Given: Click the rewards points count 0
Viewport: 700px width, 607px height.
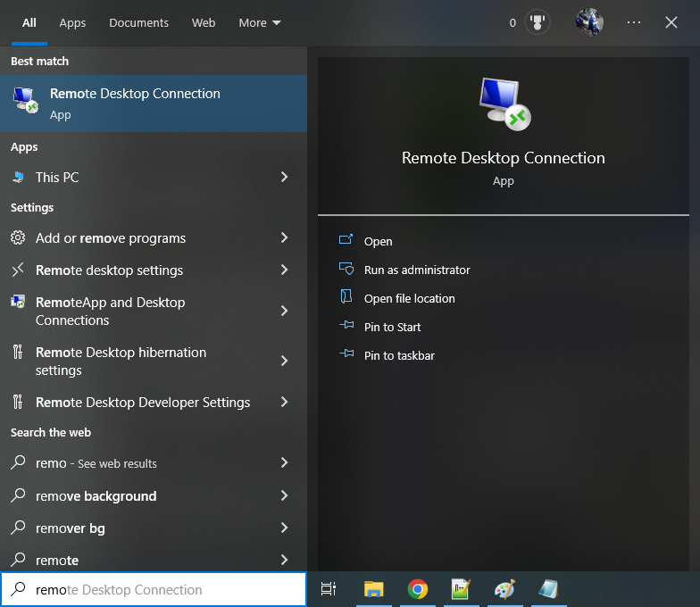Looking at the screenshot, I should click(512, 23).
